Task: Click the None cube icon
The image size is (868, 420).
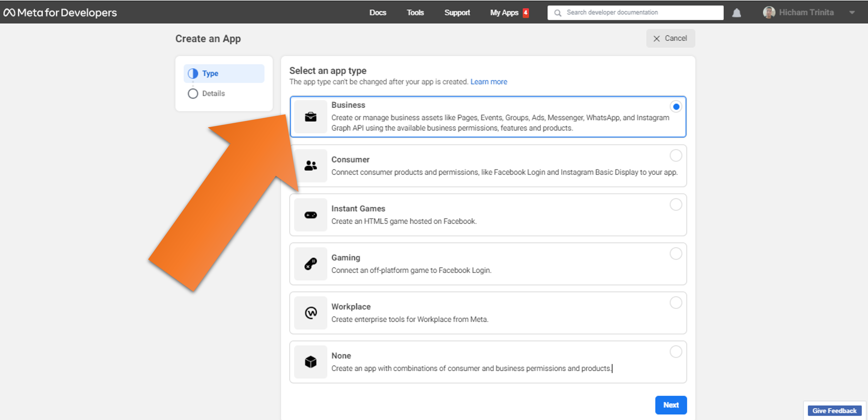Action: point(310,362)
